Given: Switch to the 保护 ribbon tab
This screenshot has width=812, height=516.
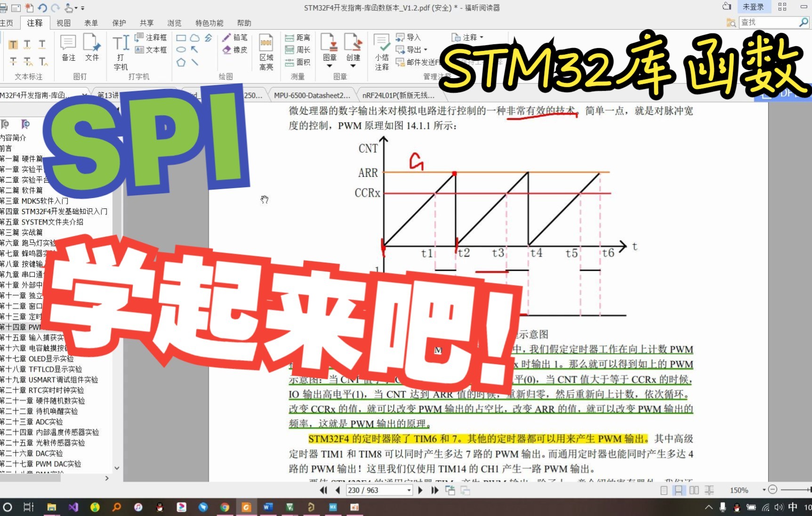Looking at the screenshot, I should point(119,23).
